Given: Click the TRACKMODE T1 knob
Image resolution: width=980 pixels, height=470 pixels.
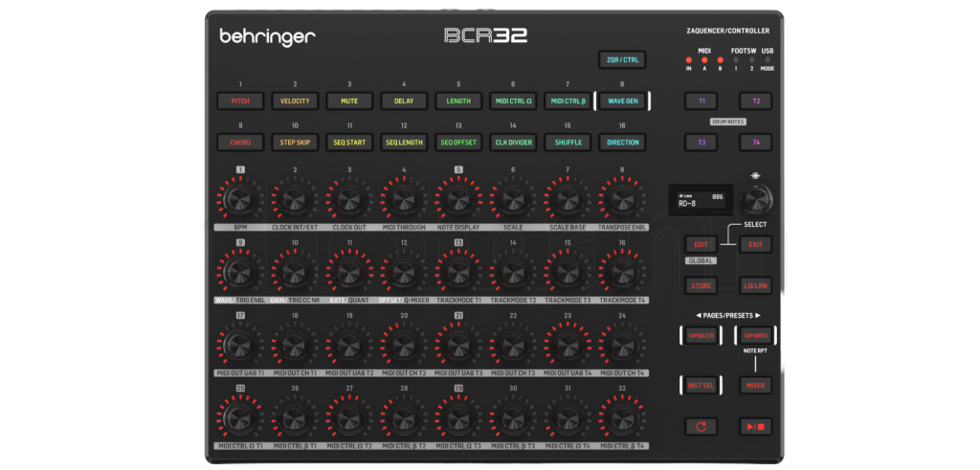Looking at the screenshot, I should pyautogui.click(x=458, y=272).
